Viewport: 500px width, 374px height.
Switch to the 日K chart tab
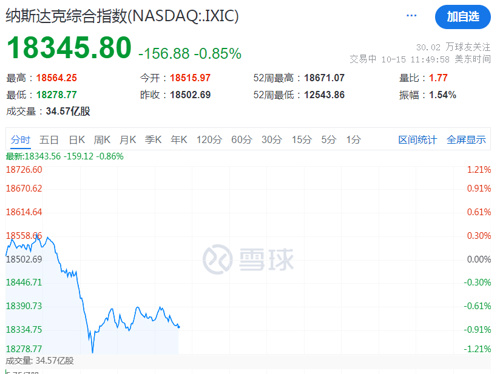pyautogui.click(x=77, y=140)
